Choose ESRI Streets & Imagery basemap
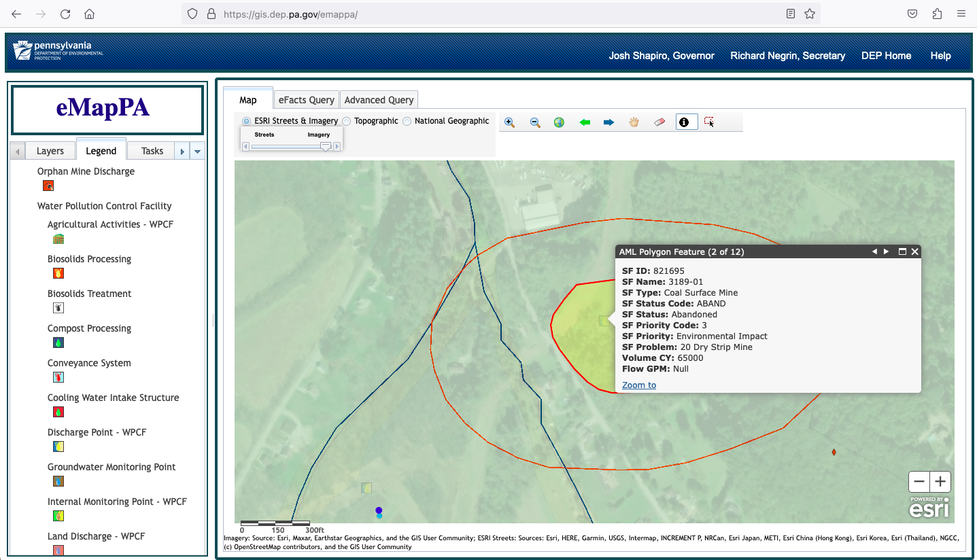Viewport: 977px width, 560px height. (246, 121)
